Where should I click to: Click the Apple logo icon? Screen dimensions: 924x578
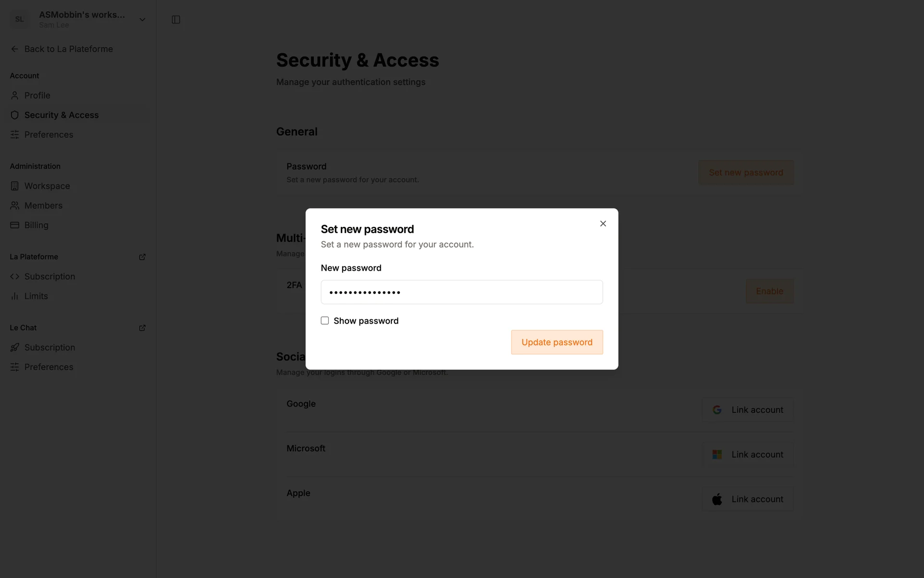pos(717,499)
